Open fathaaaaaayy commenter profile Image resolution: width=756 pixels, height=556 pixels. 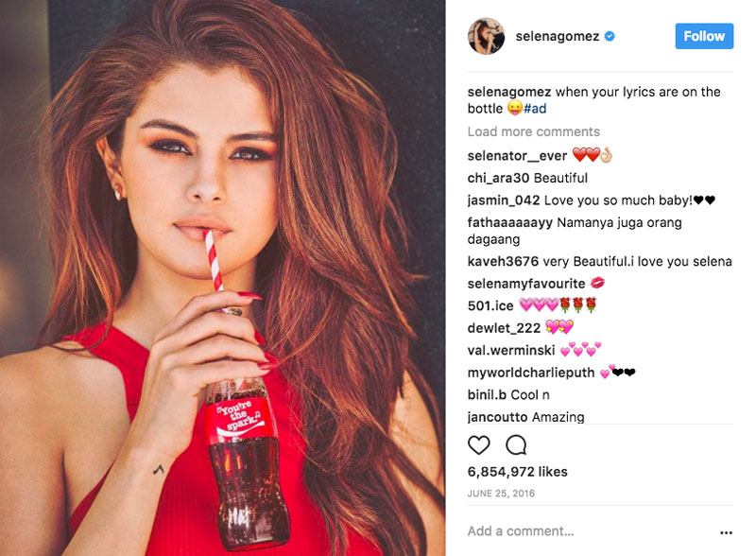(x=509, y=223)
